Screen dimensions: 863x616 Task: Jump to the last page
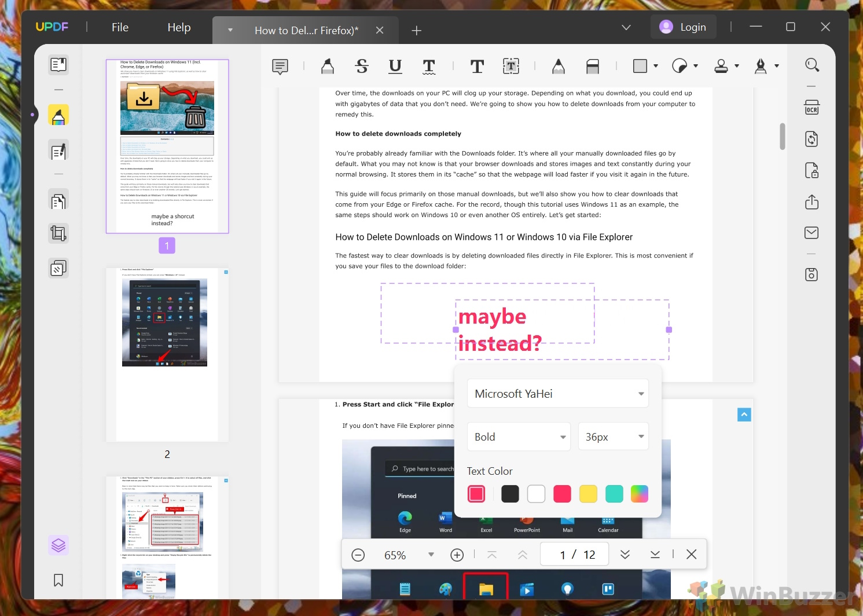coord(655,555)
